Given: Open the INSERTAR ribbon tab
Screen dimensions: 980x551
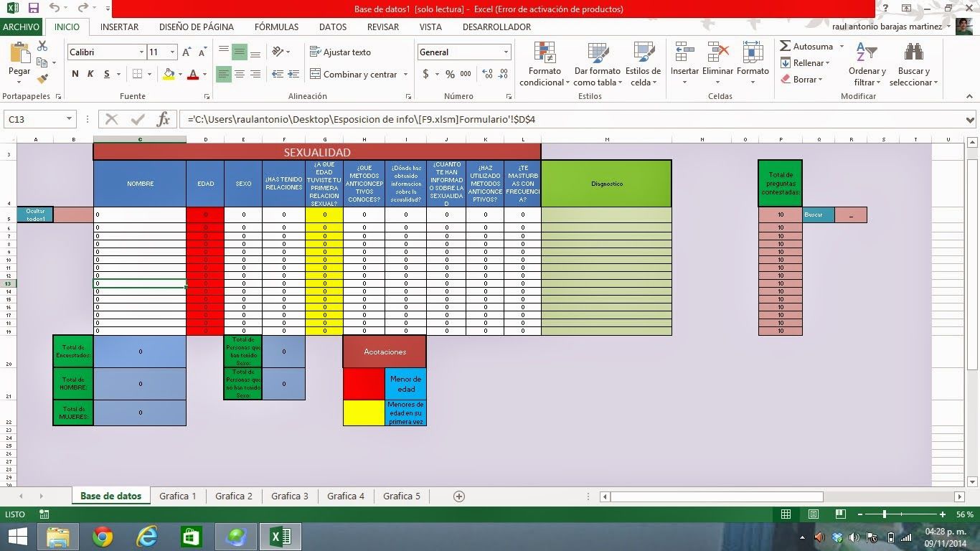Looking at the screenshot, I should [119, 27].
